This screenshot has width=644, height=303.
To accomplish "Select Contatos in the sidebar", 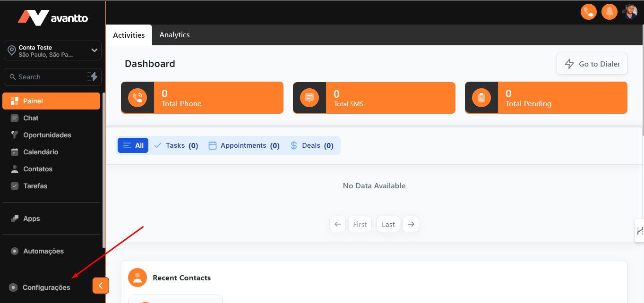I will pyautogui.click(x=38, y=169).
